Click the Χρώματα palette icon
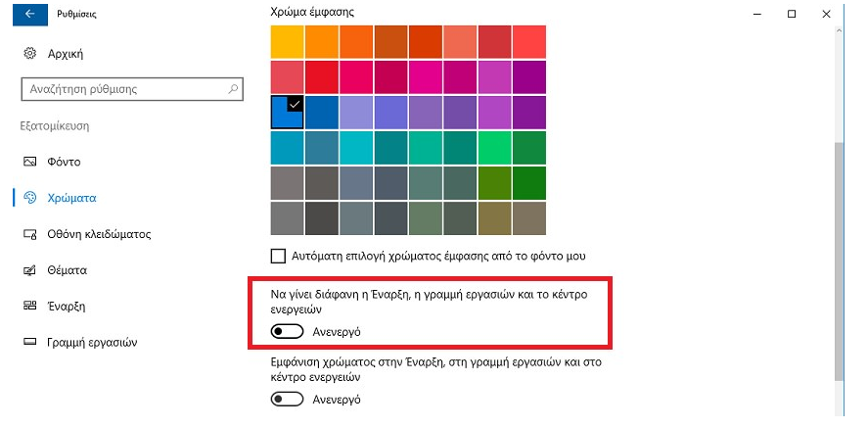The height and width of the screenshot is (428, 868). [29, 198]
